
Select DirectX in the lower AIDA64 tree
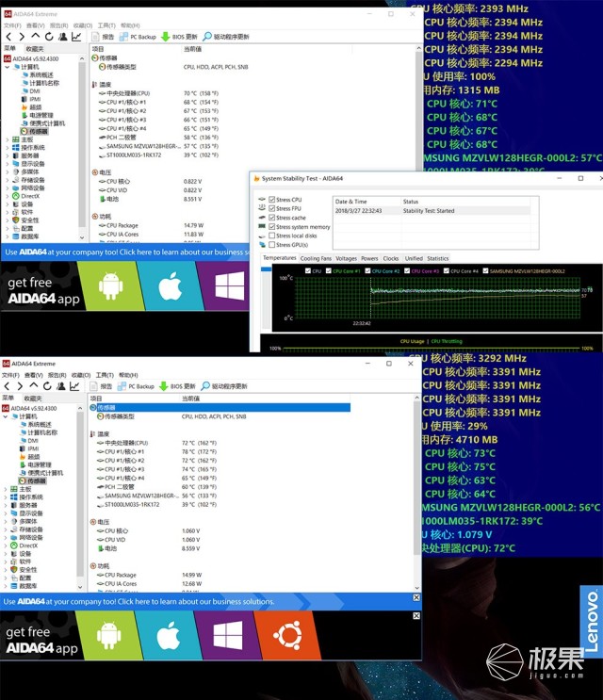(25, 545)
